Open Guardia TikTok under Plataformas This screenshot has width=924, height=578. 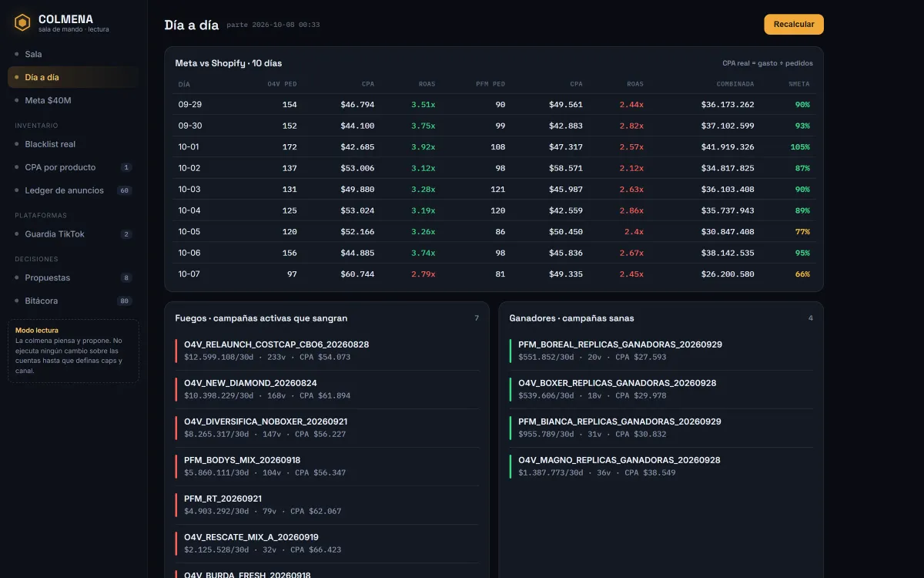73,234
